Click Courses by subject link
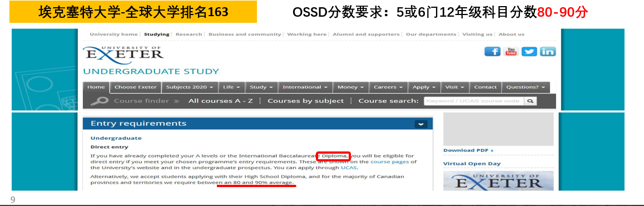 point(305,101)
